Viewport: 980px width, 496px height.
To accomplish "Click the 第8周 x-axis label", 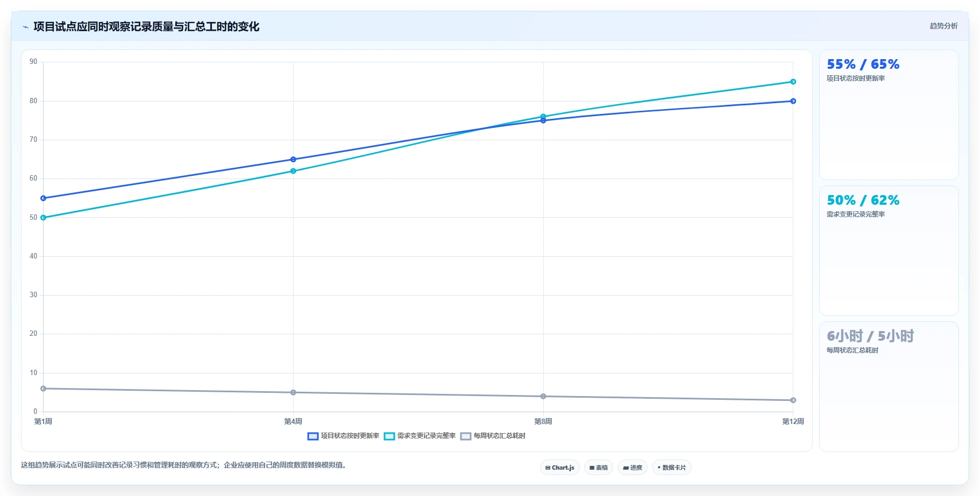I will [x=543, y=421].
